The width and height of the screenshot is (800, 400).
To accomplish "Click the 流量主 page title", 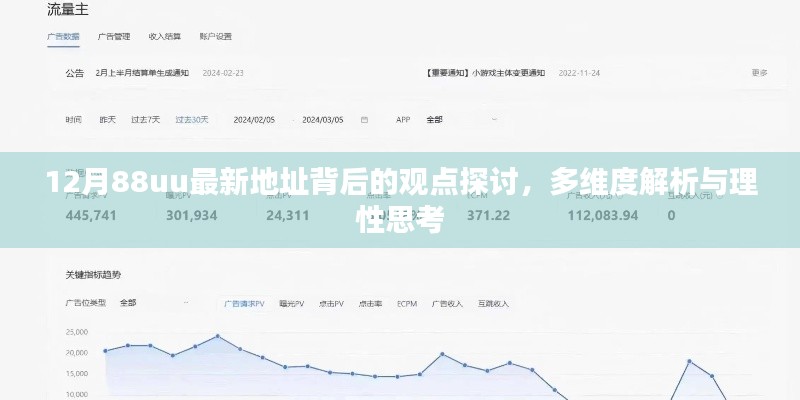I will [x=67, y=10].
